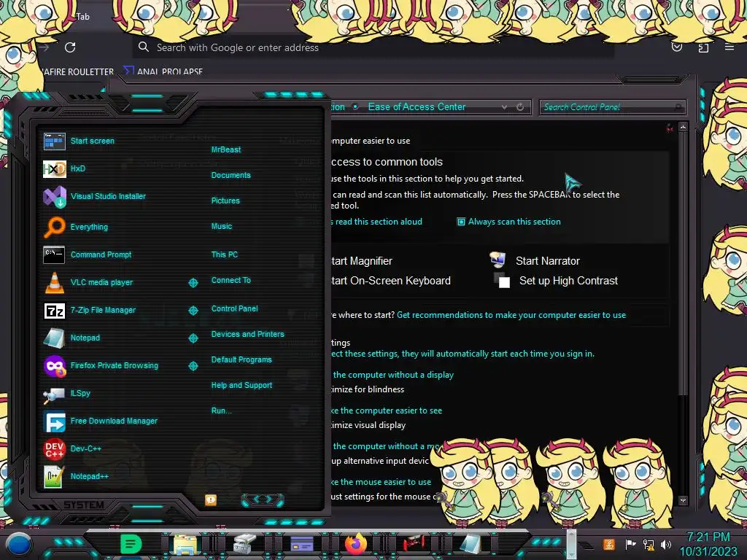Open Visual Studio Installer icon
This screenshot has width=747, height=560.
click(x=54, y=197)
